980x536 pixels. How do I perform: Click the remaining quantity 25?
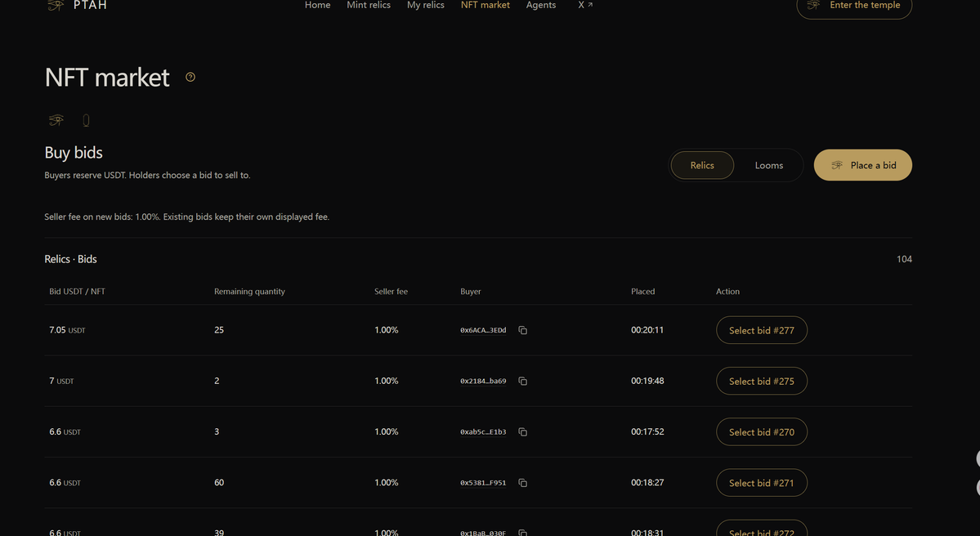pyautogui.click(x=219, y=330)
